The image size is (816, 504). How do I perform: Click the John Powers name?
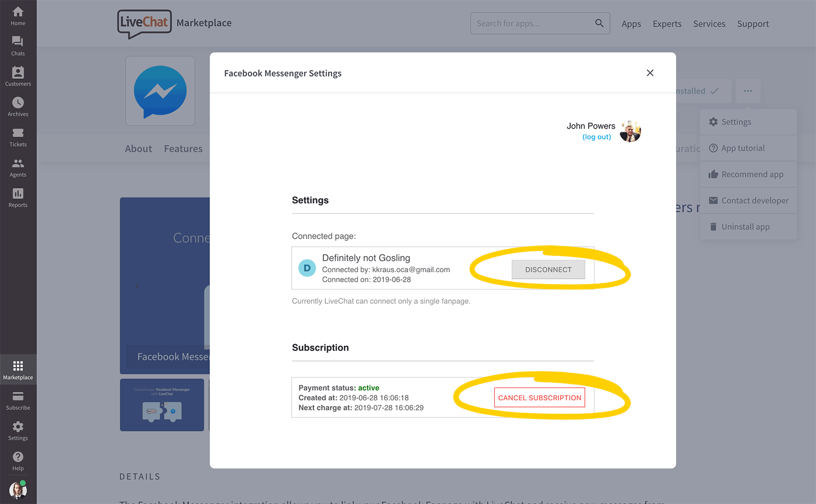591,126
